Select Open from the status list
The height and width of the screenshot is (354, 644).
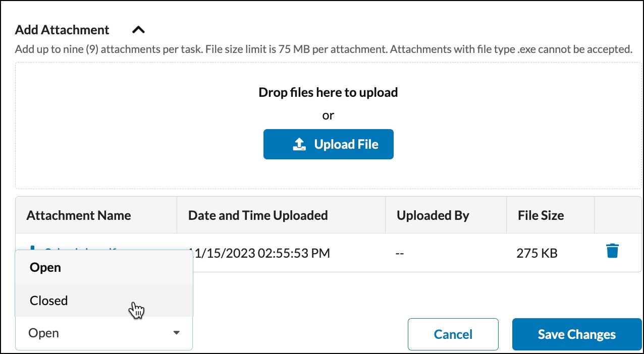pyautogui.click(x=104, y=268)
